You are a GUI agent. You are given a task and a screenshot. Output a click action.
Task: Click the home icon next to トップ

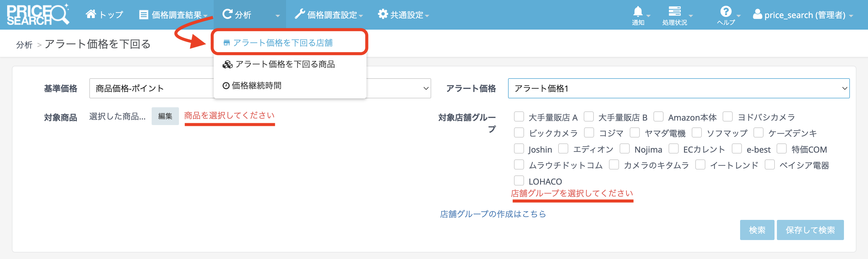coord(91,14)
